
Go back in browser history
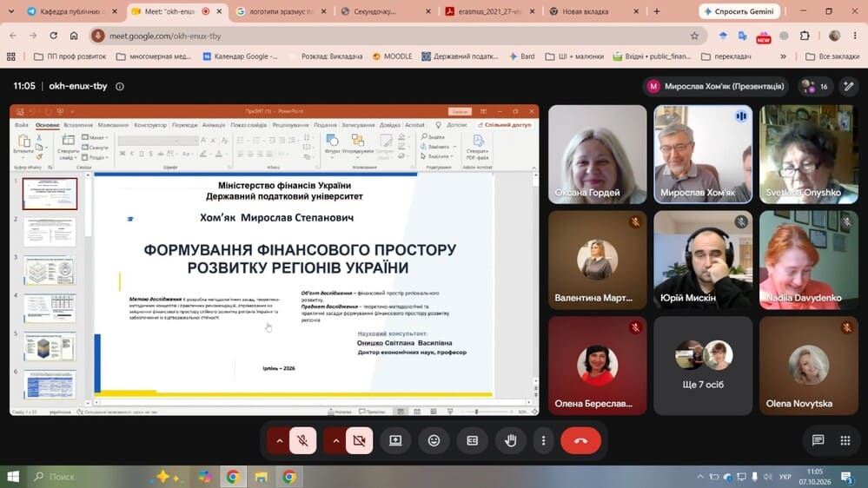[x=13, y=36]
